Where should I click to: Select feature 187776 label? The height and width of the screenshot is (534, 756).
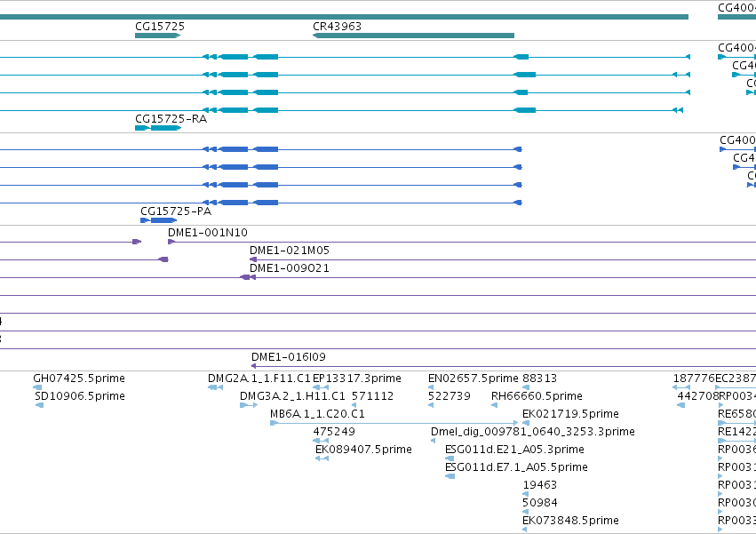(694, 379)
